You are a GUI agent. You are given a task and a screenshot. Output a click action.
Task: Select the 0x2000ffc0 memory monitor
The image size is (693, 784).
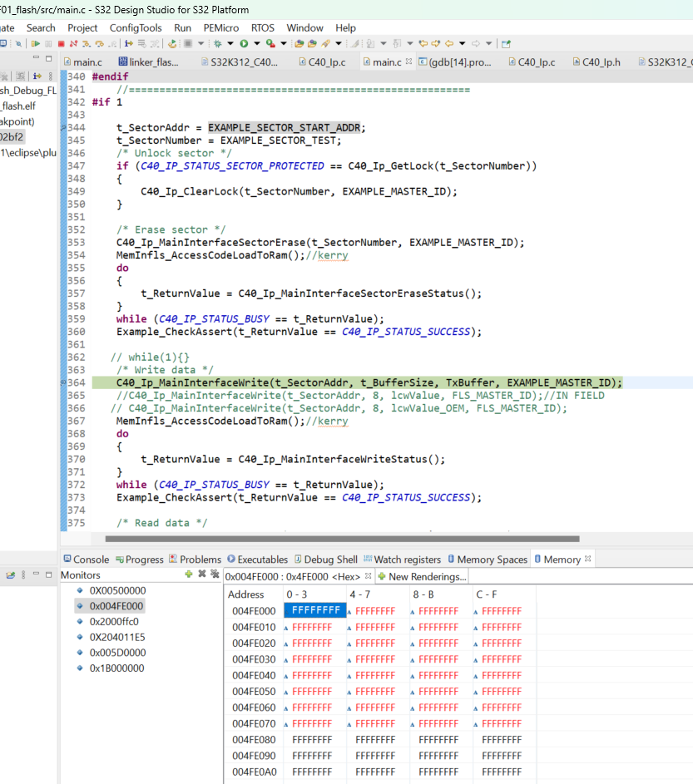(x=114, y=622)
